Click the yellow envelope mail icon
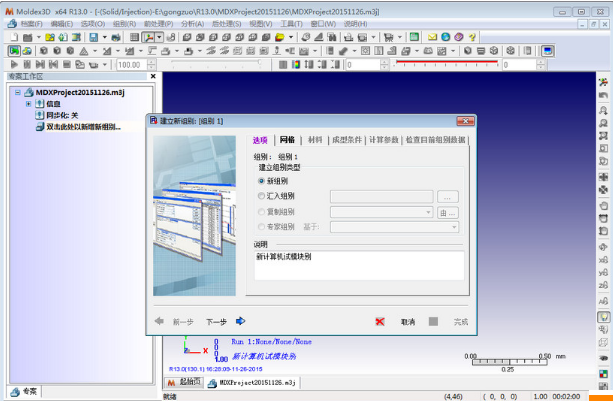 point(432,37)
